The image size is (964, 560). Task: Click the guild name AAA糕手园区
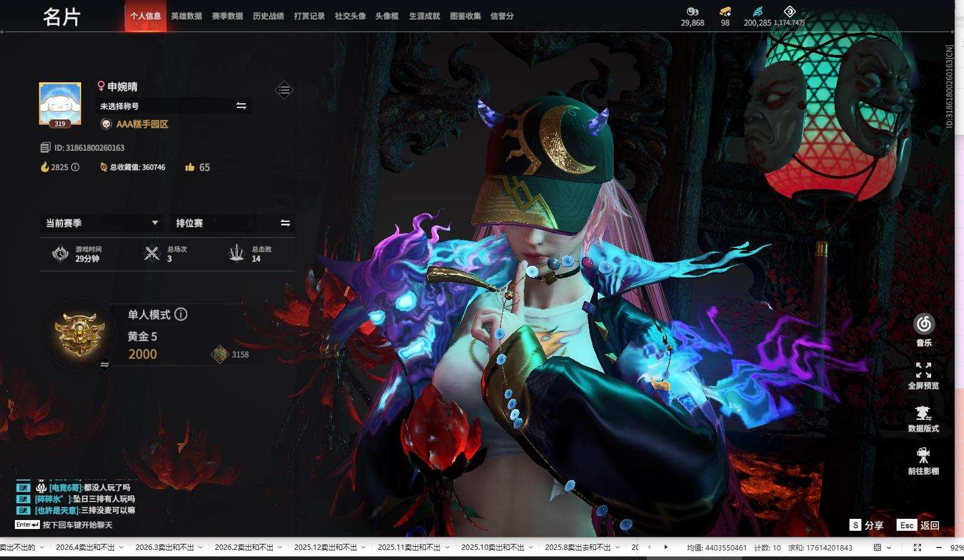tap(142, 124)
